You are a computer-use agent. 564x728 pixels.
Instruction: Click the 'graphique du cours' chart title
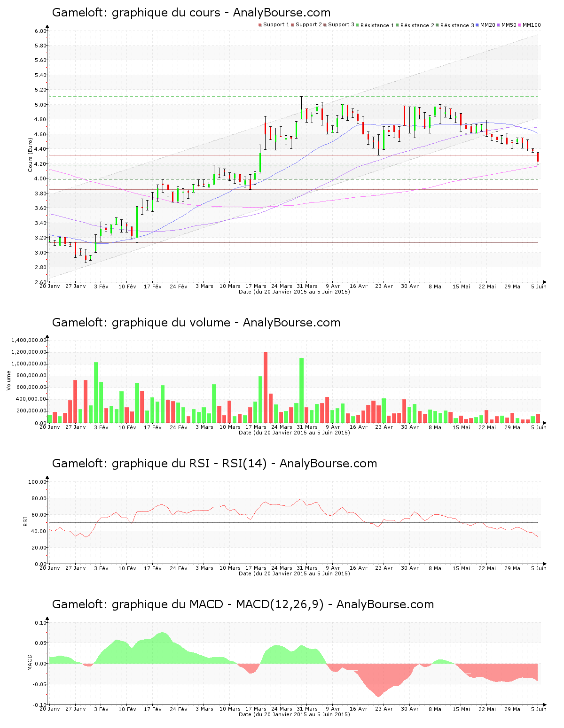coord(191,13)
